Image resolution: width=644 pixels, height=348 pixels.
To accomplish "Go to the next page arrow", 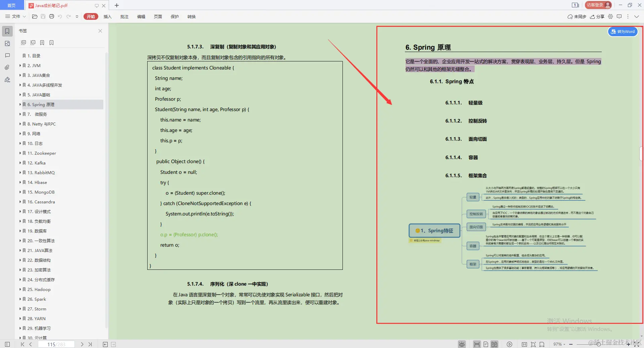I will click(x=82, y=344).
